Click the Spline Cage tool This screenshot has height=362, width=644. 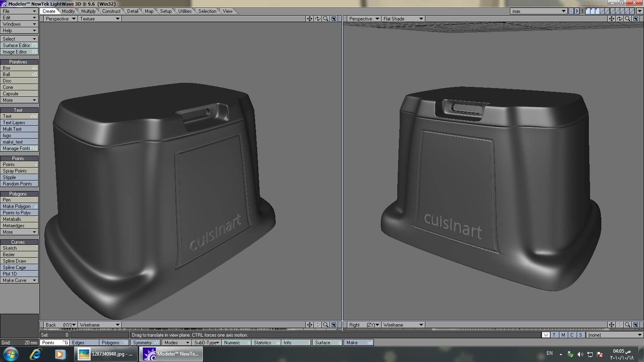[19, 267]
